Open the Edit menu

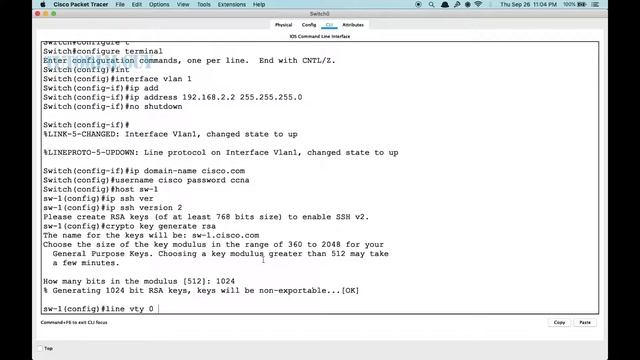click(x=137, y=4)
